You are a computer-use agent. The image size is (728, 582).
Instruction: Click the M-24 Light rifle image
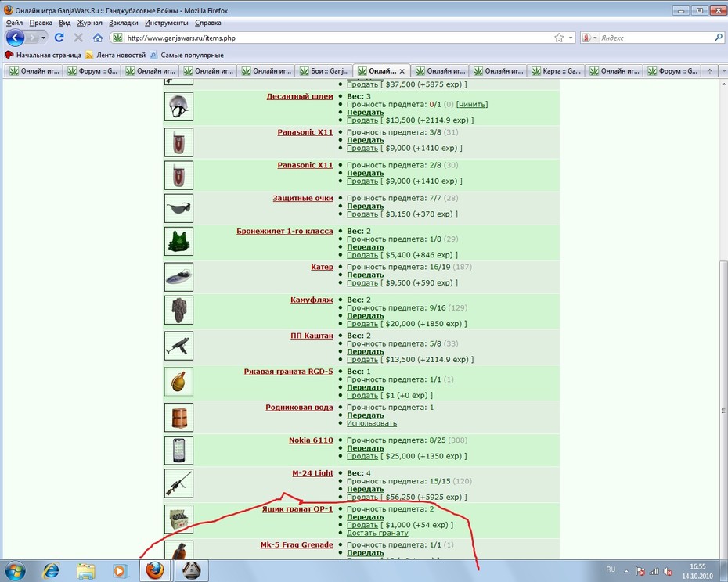pyautogui.click(x=178, y=483)
